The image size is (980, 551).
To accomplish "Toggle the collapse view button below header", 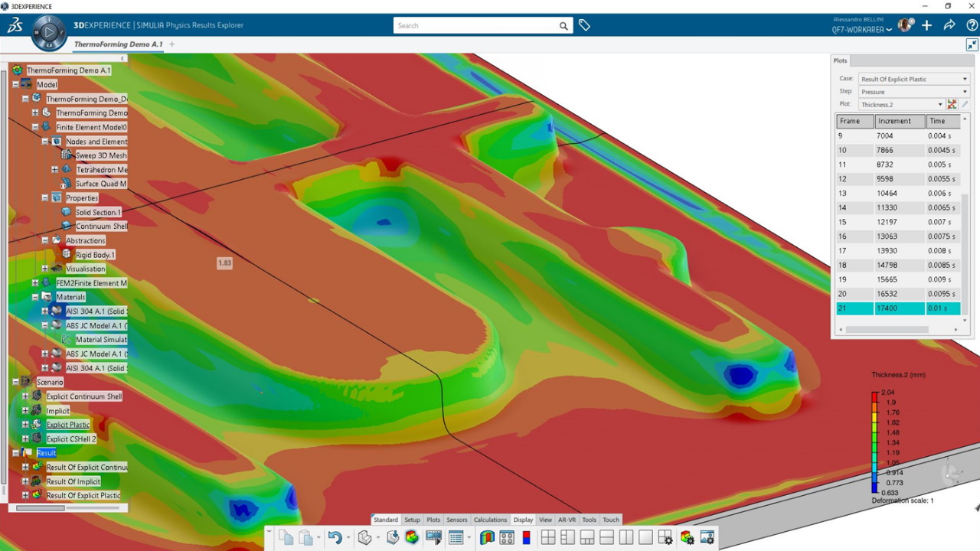I will click(972, 45).
